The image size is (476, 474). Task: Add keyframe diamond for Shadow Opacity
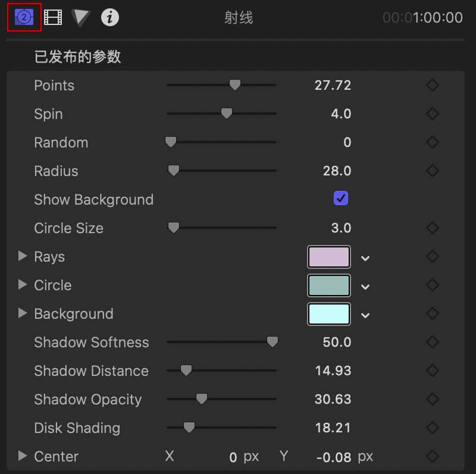433,400
